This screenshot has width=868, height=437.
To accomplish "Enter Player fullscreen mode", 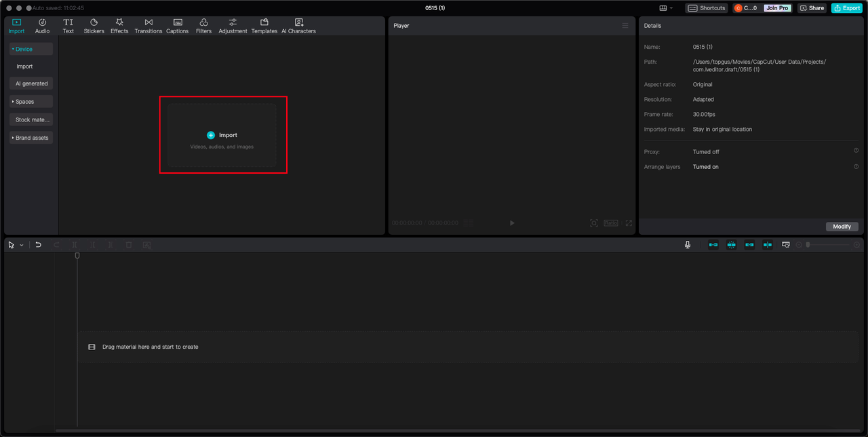I will [x=629, y=223].
